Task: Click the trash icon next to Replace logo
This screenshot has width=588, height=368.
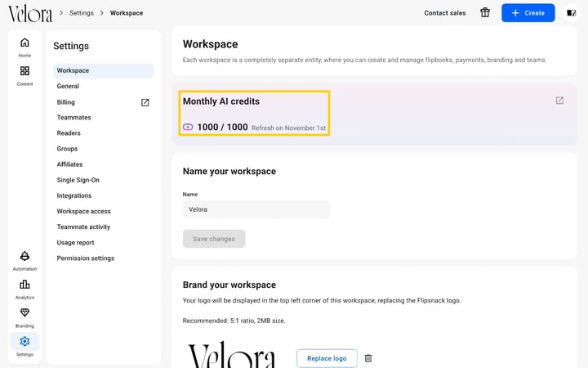Action: click(368, 358)
